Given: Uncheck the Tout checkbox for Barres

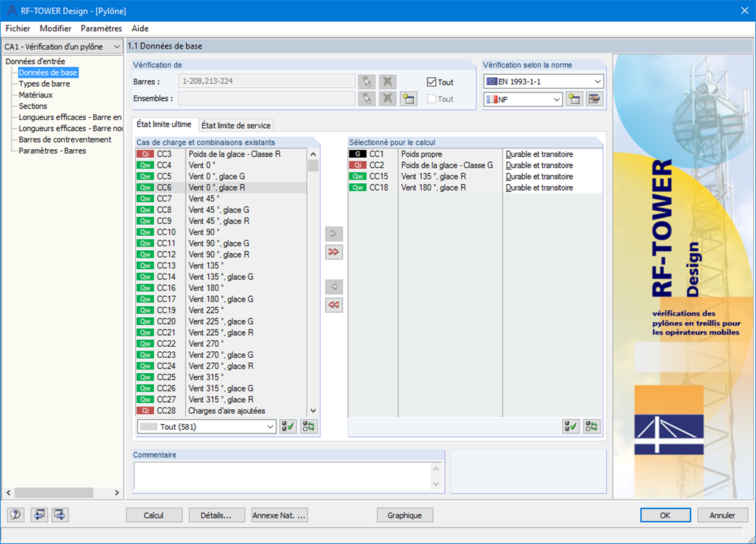Looking at the screenshot, I should (x=432, y=82).
